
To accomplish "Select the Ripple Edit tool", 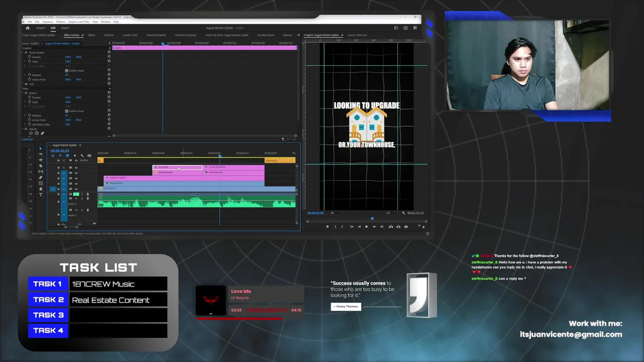I will click(41, 160).
